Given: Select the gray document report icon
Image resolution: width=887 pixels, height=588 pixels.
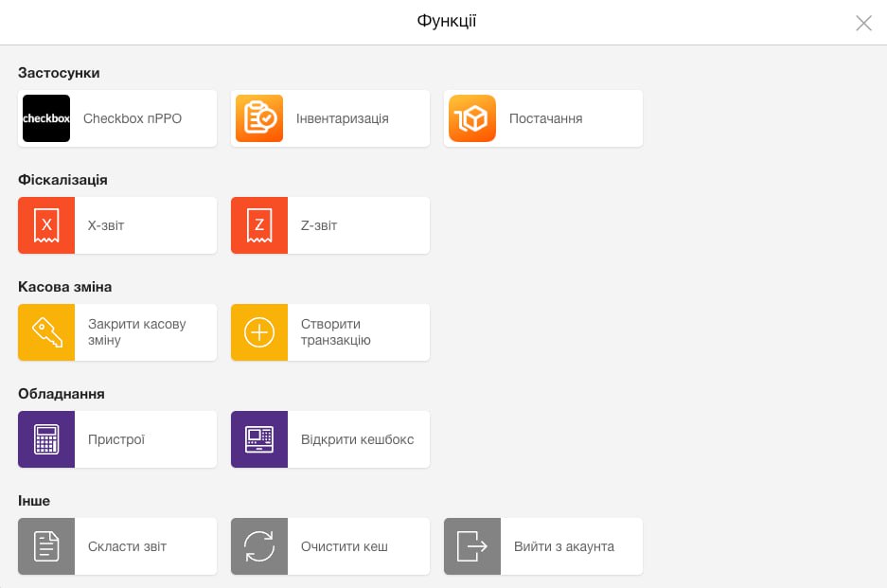Looking at the screenshot, I should click(x=46, y=546).
